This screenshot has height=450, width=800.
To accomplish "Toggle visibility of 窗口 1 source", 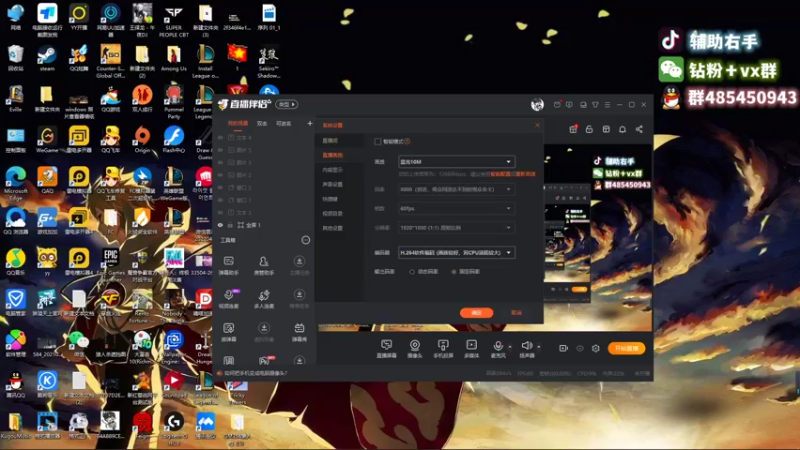I will pyautogui.click(x=220, y=200).
